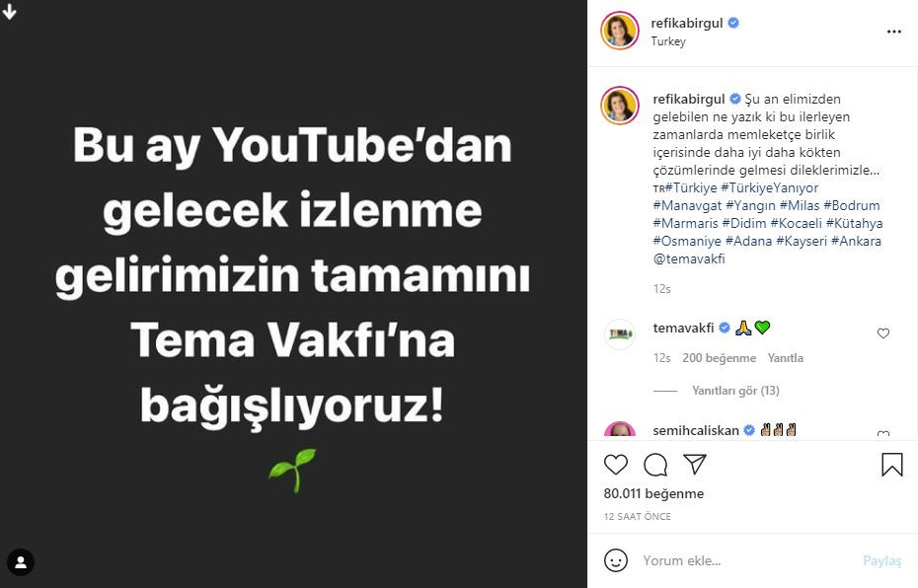Open the #TürkiyeYanıyor hashtag
The image size is (918, 588).
[x=769, y=187]
